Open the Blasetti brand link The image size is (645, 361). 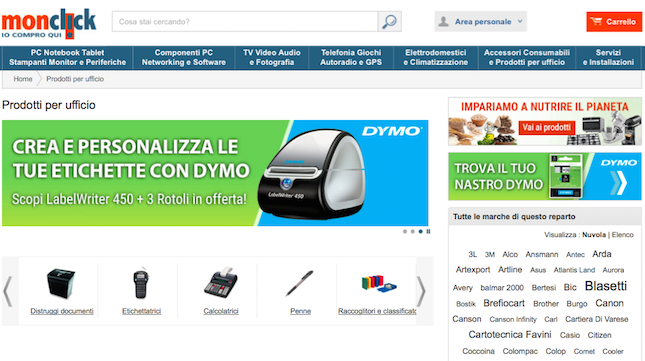(x=606, y=286)
